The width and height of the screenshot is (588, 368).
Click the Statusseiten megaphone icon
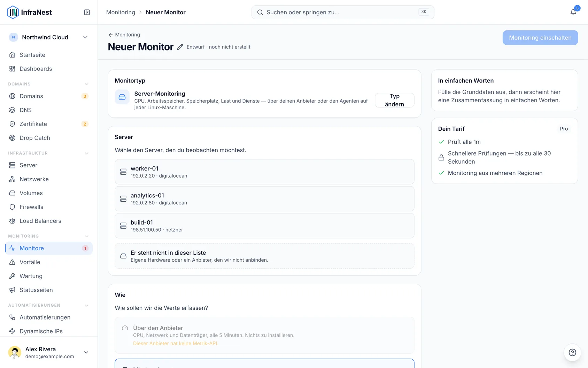pos(12,290)
